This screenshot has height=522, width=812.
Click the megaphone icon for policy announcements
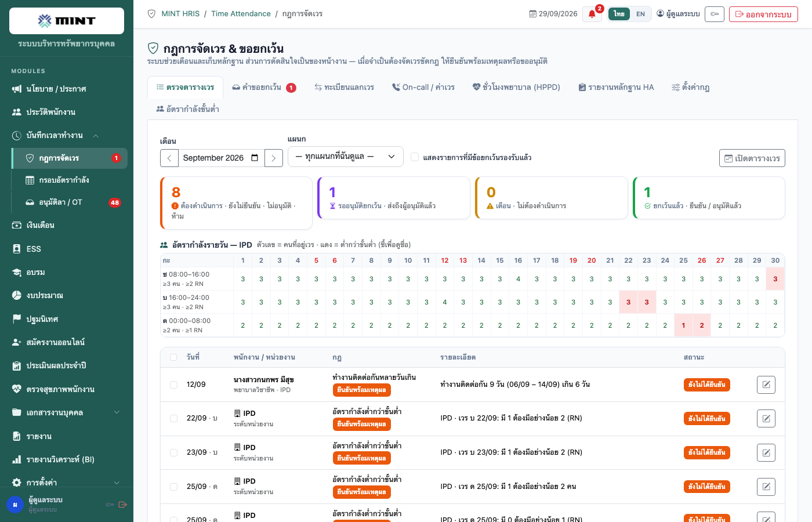[x=17, y=89]
